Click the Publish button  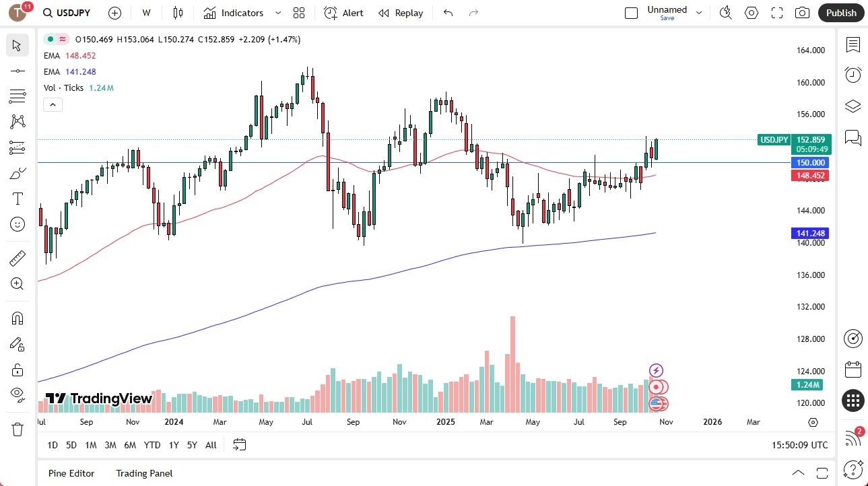tap(840, 12)
